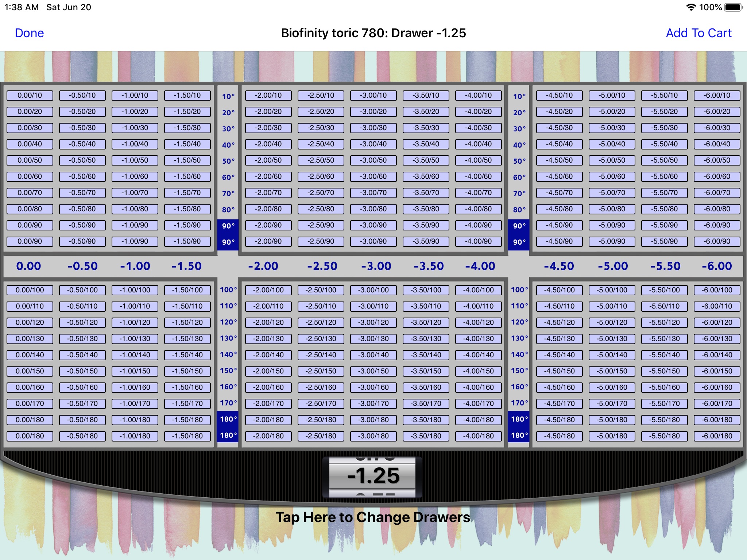Click the -2.50 column header
Screen dimensions: 747x560
click(x=322, y=266)
